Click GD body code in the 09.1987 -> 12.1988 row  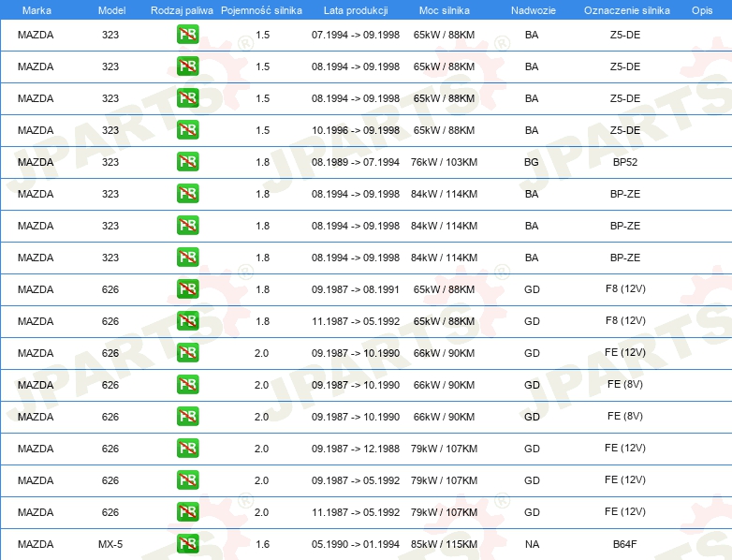[532, 449]
